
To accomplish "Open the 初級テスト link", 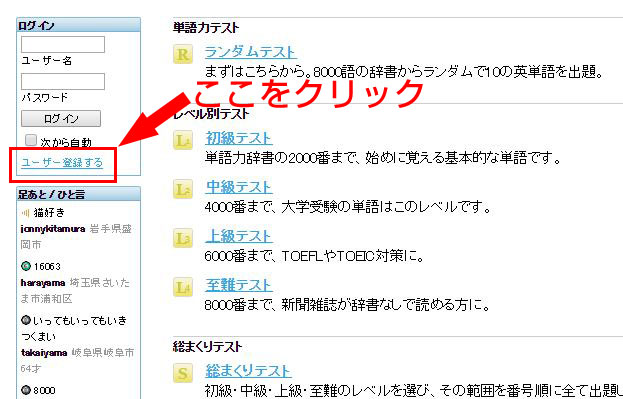I will point(239,138).
